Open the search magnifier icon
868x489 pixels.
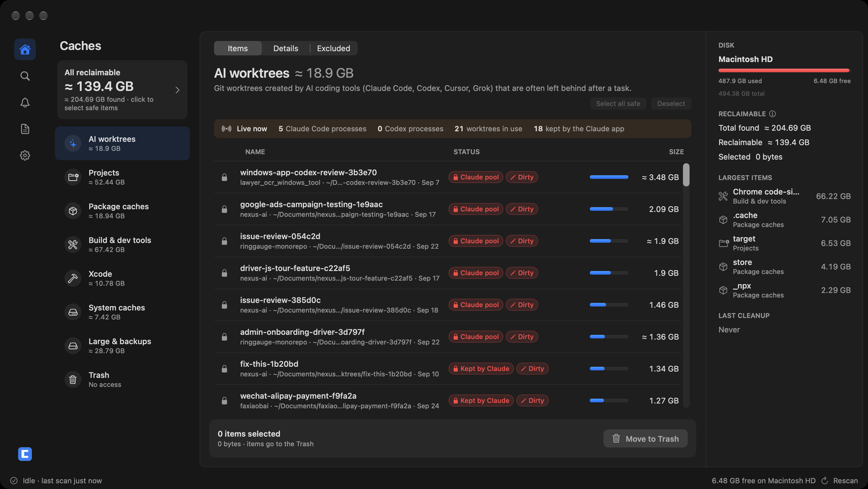coord(25,76)
